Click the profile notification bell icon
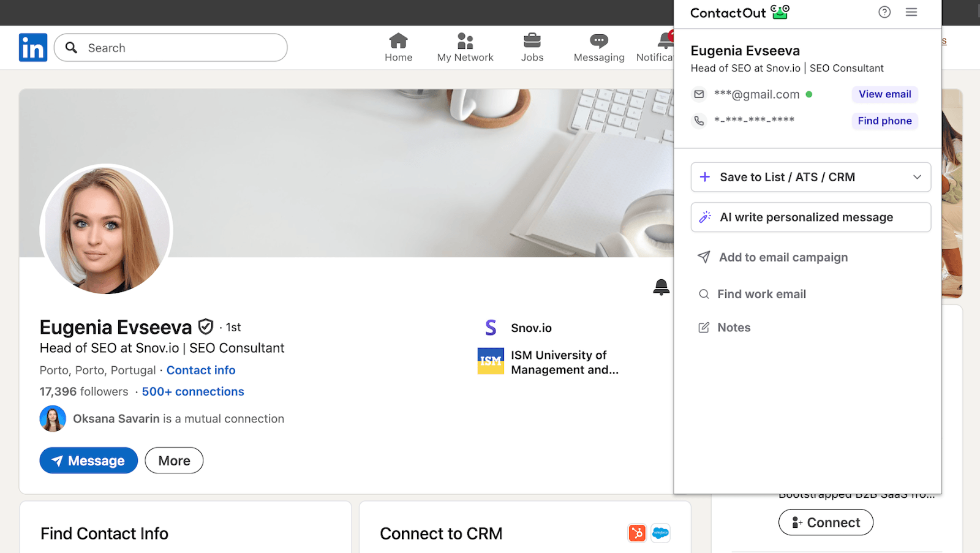The width and height of the screenshot is (980, 553). tap(661, 287)
